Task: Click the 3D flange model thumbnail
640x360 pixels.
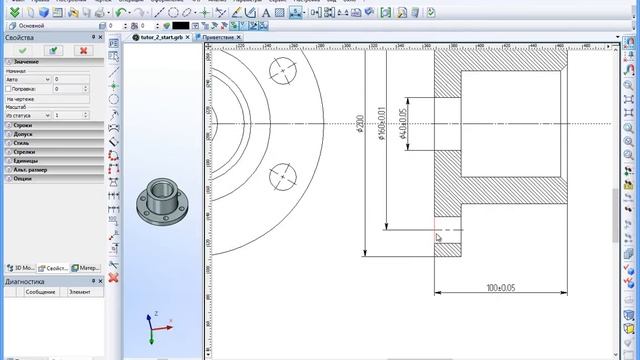Action: [162, 201]
